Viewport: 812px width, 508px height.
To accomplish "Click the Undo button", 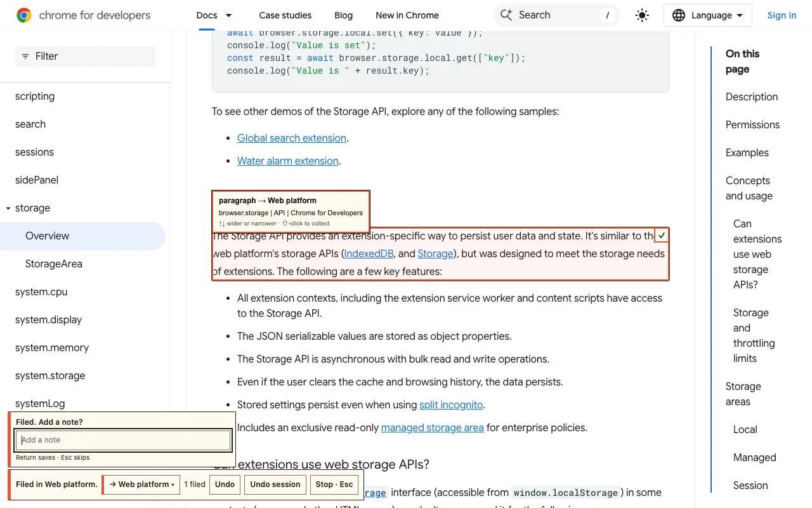I will pyautogui.click(x=225, y=485).
